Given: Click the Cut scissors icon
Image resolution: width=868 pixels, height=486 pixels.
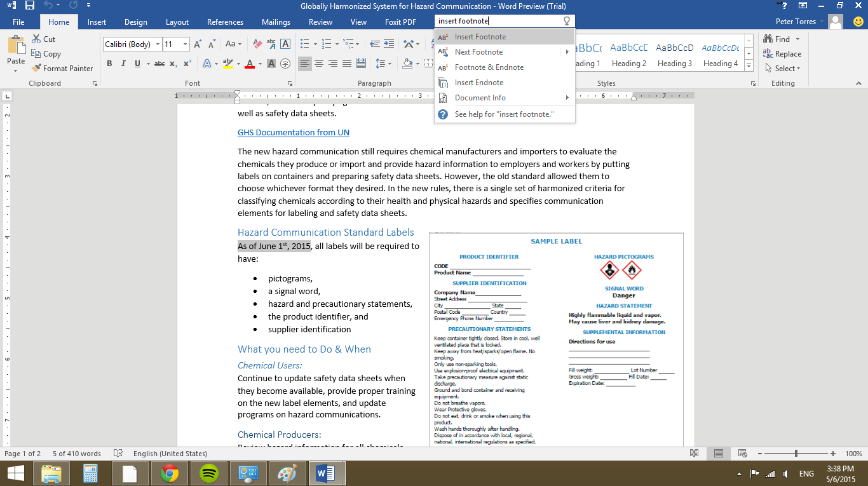Looking at the screenshot, I should (36, 39).
